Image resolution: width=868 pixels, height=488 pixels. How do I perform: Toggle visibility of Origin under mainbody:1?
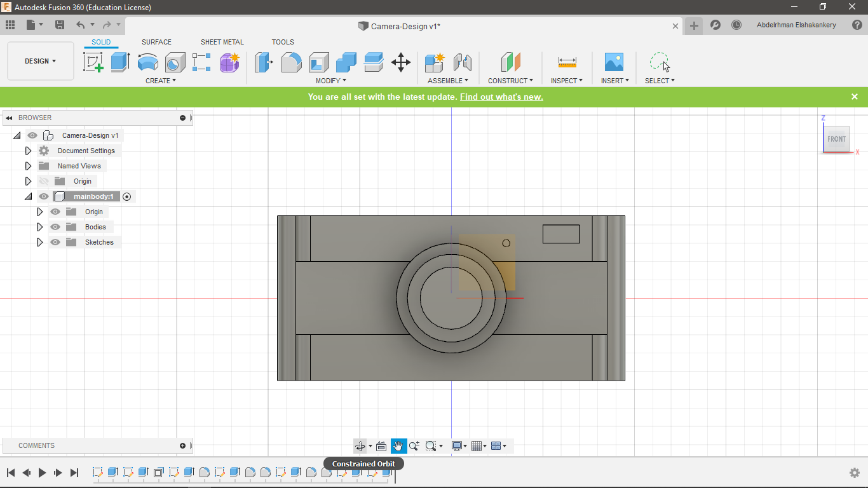click(x=55, y=212)
